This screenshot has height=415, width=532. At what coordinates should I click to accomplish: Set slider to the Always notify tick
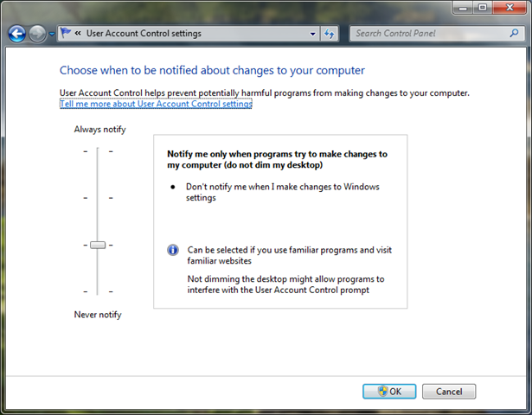pyautogui.click(x=98, y=151)
